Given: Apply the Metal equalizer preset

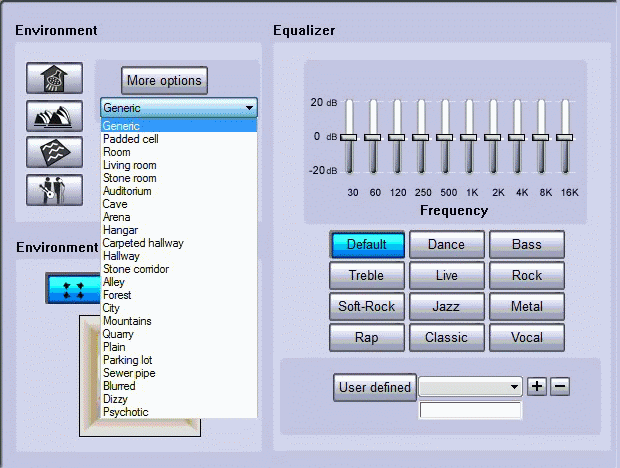Looking at the screenshot, I should tap(527, 306).
